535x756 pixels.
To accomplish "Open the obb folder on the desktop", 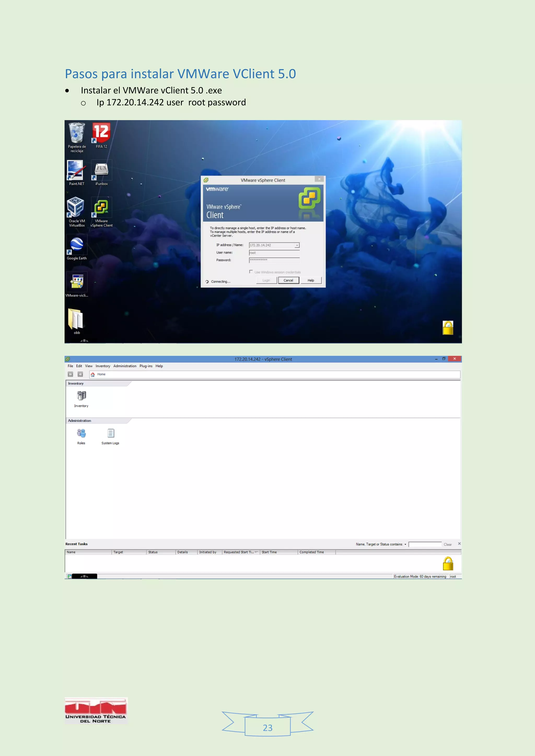I will (x=77, y=321).
